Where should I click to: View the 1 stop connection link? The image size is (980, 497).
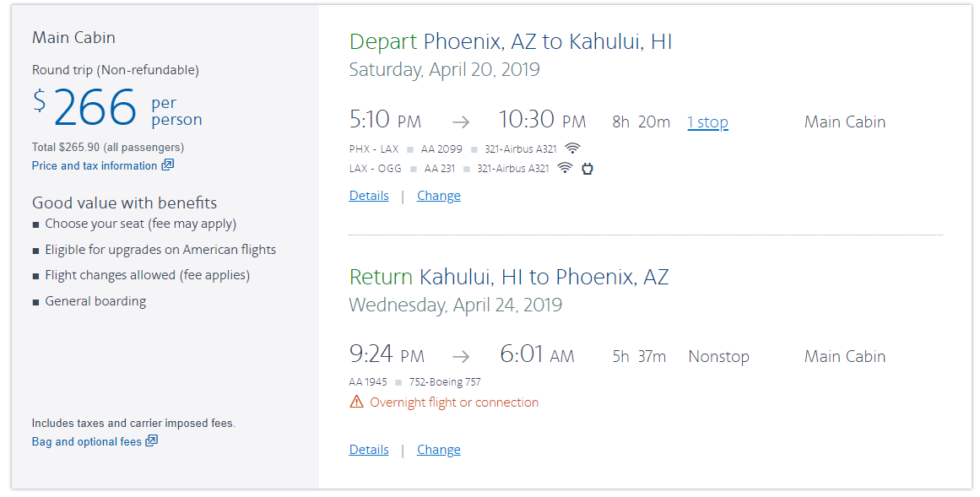(x=707, y=122)
